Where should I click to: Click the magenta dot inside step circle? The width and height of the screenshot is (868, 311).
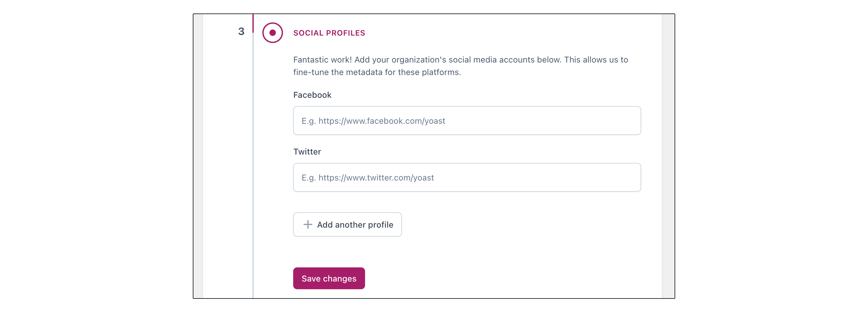[x=272, y=33]
